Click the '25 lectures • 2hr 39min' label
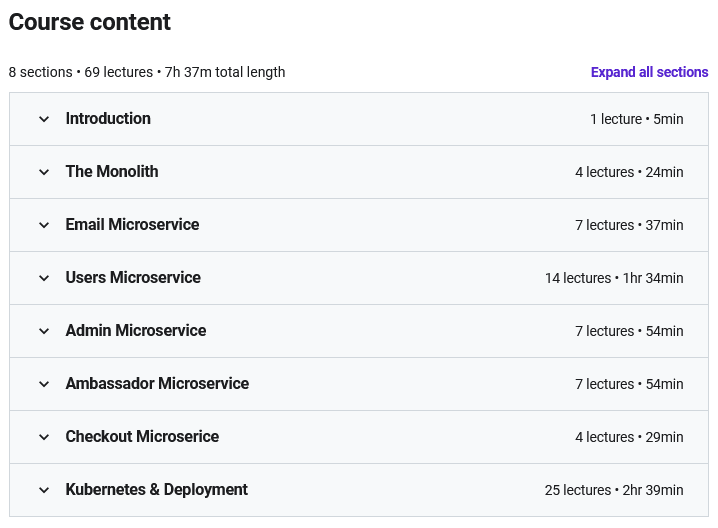The image size is (718, 528). pyautogui.click(x=614, y=490)
